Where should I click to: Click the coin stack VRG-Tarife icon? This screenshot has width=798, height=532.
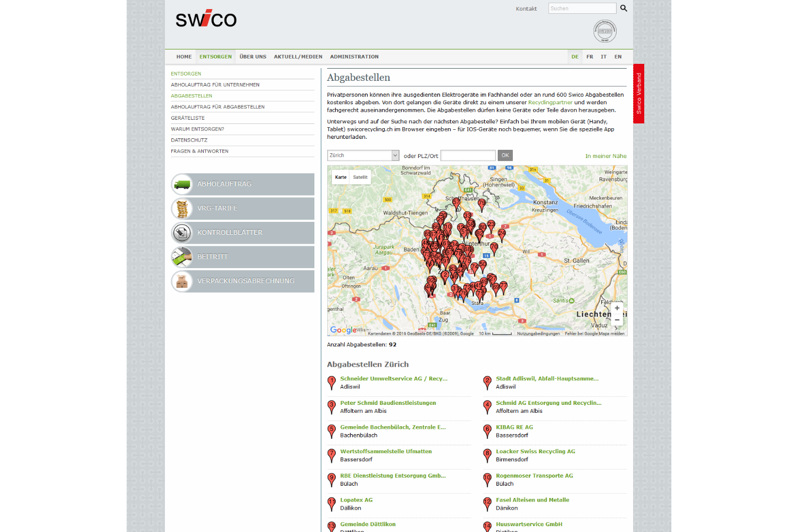click(x=182, y=209)
